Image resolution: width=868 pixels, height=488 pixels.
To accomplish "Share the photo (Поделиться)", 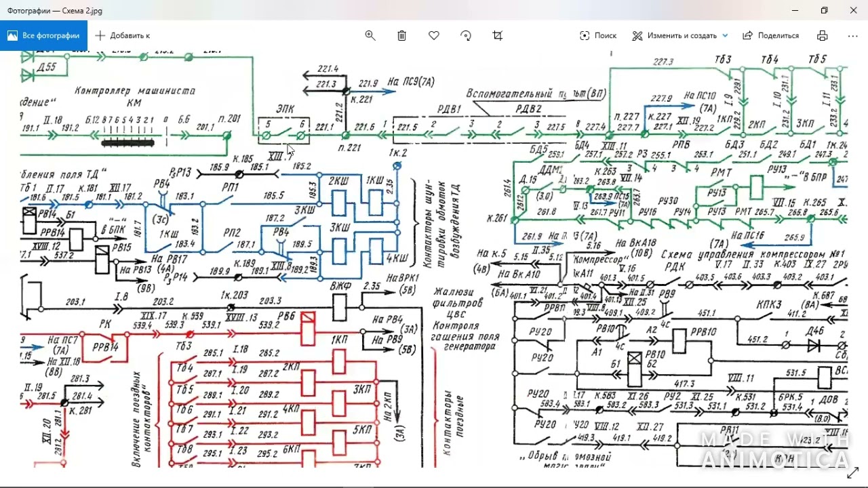I will pyautogui.click(x=771, y=35).
